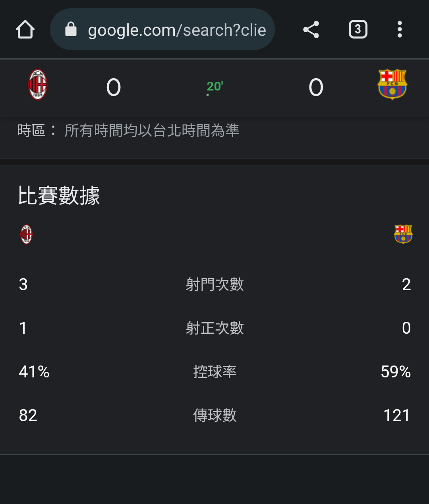Tap the small AC Milan logo in stats
This screenshot has width=429, height=504.
(x=26, y=234)
